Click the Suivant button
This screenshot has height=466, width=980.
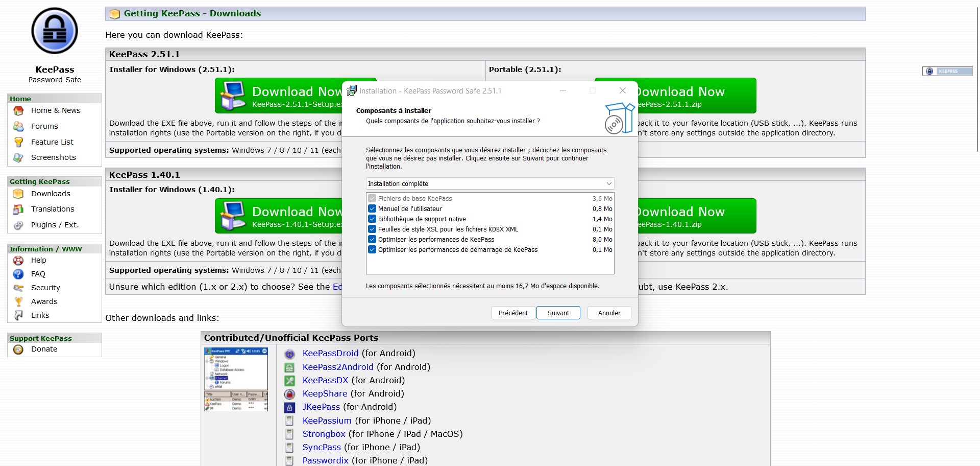pyautogui.click(x=558, y=313)
